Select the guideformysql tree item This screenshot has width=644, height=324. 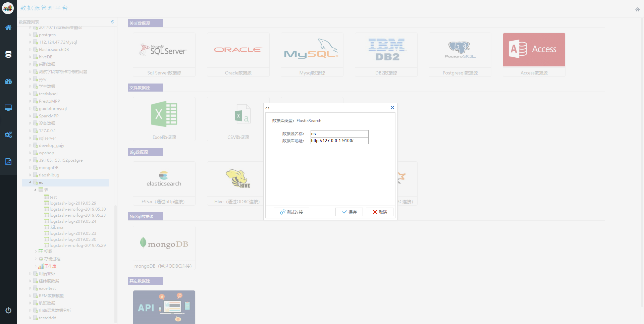(53, 109)
